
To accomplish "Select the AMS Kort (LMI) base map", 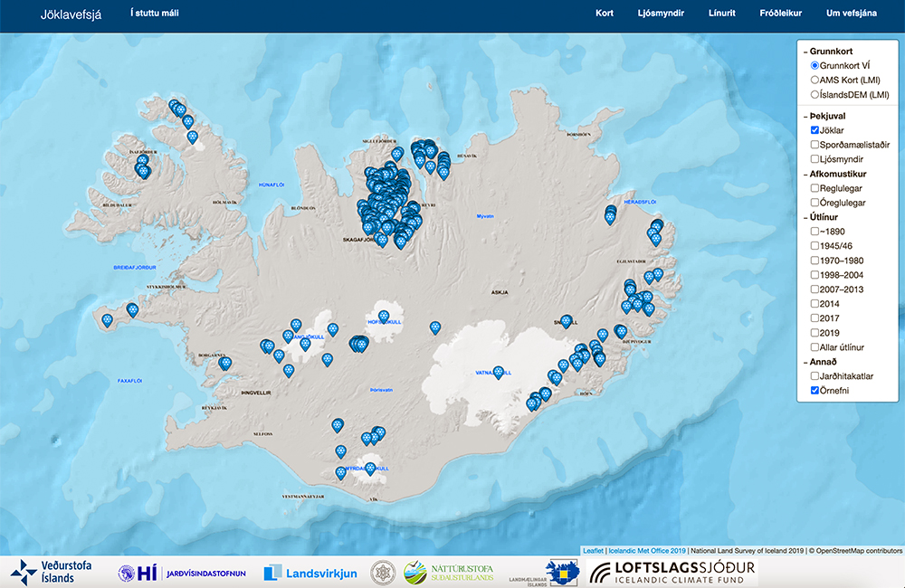I will pos(814,81).
